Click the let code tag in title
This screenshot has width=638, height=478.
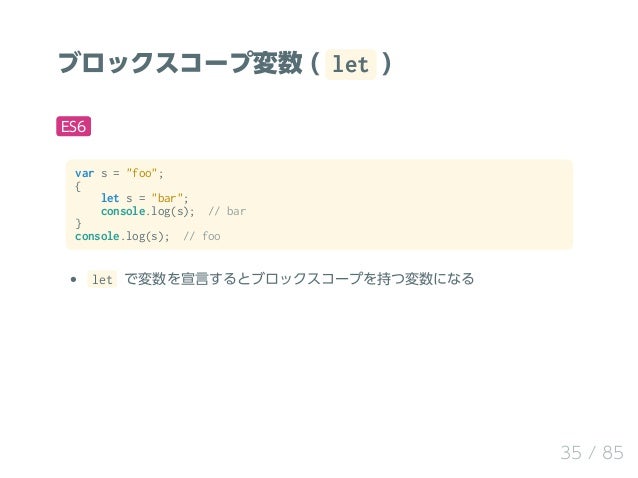point(350,64)
